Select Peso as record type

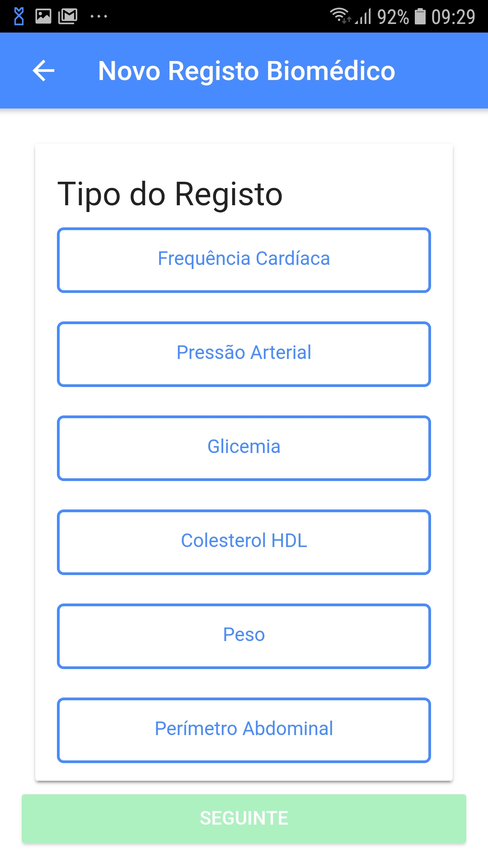pyautogui.click(x=244, y=636)
